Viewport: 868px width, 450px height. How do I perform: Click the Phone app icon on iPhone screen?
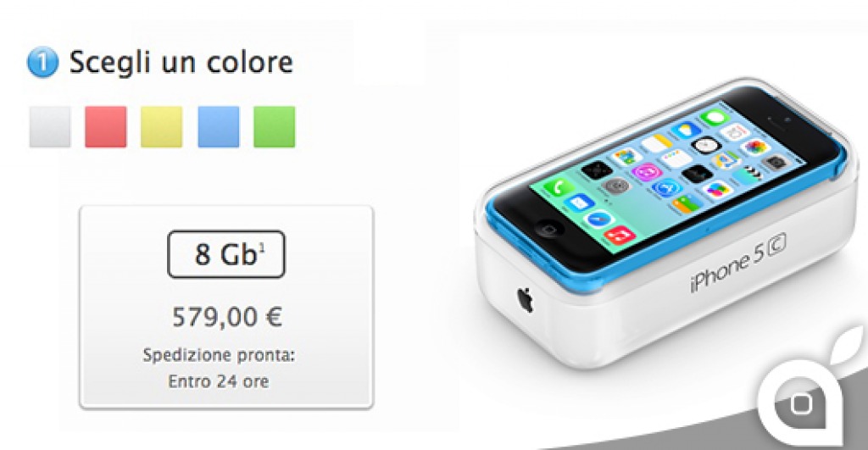pyautogui.click(x=559, y=187)
